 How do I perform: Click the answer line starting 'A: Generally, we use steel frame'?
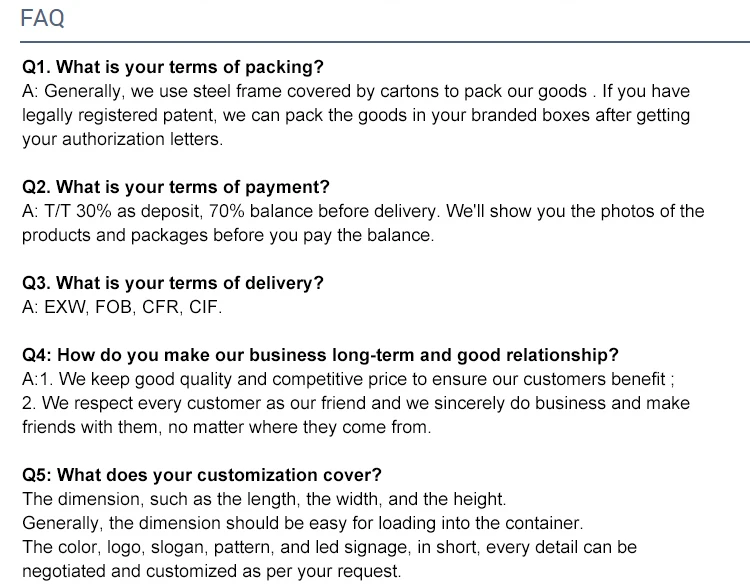tap(356, 91)
